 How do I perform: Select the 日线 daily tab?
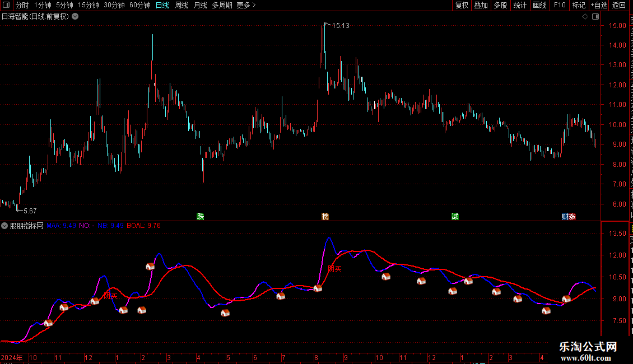coord(162,5)
